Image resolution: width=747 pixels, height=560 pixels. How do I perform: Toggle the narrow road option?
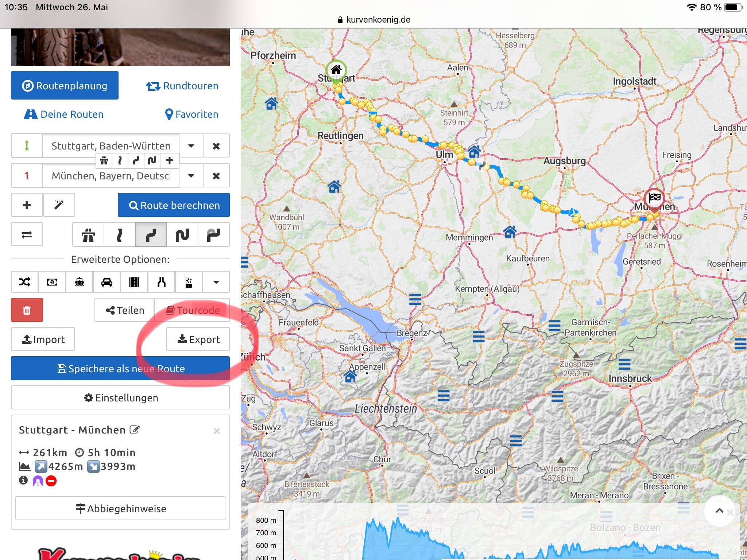pos(162,282)
